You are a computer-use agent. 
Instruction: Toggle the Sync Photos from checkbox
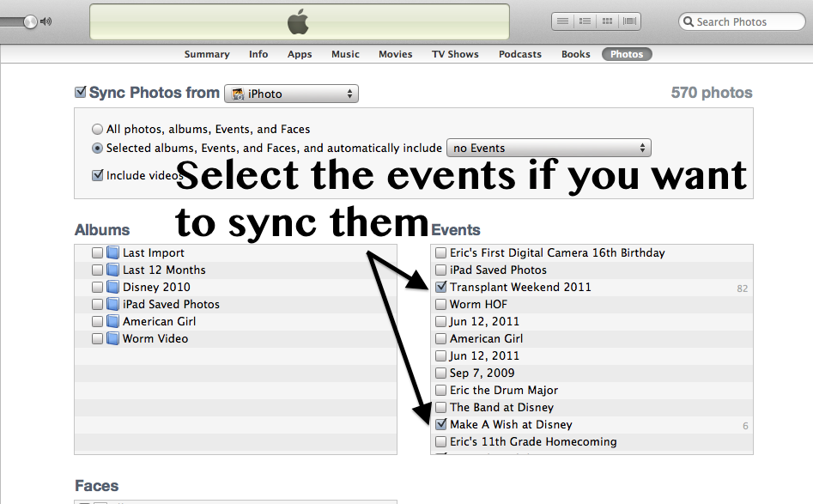tap(81, 92)
